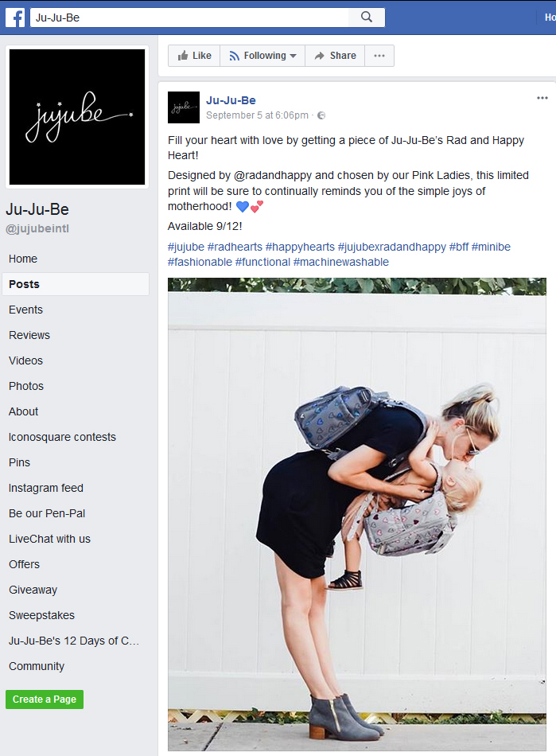Click the thumbs-up Like button

click(194, 56)
